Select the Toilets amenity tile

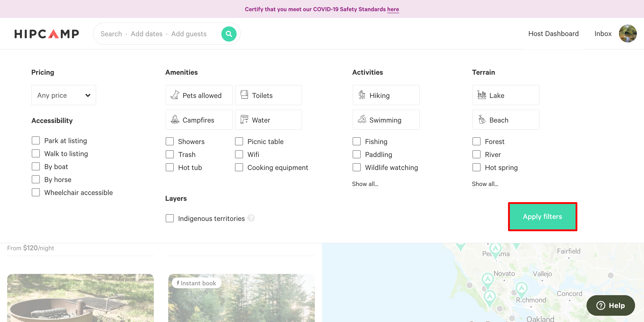268,95
